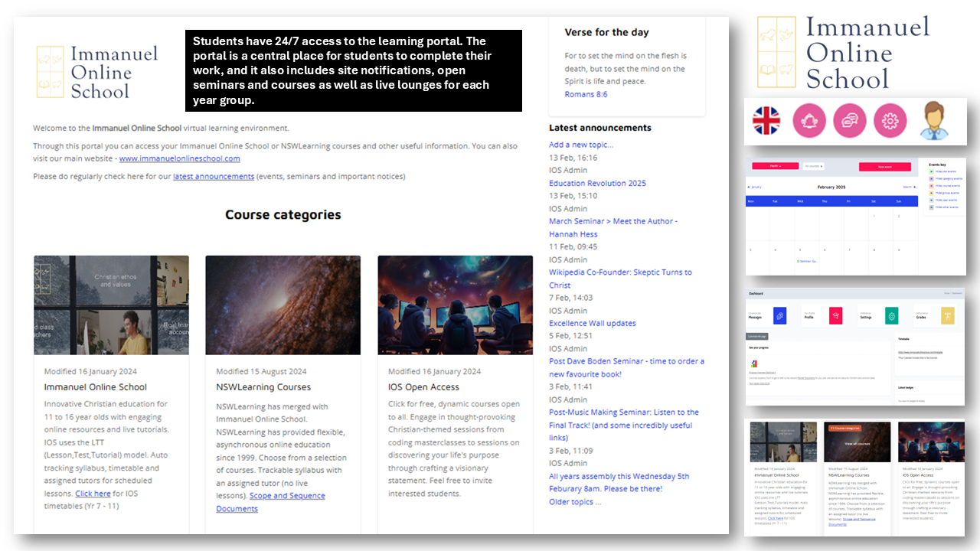Screen dimensions: 980x551
Task: Toggle Hide category events in the Events key
Action: 946,179
